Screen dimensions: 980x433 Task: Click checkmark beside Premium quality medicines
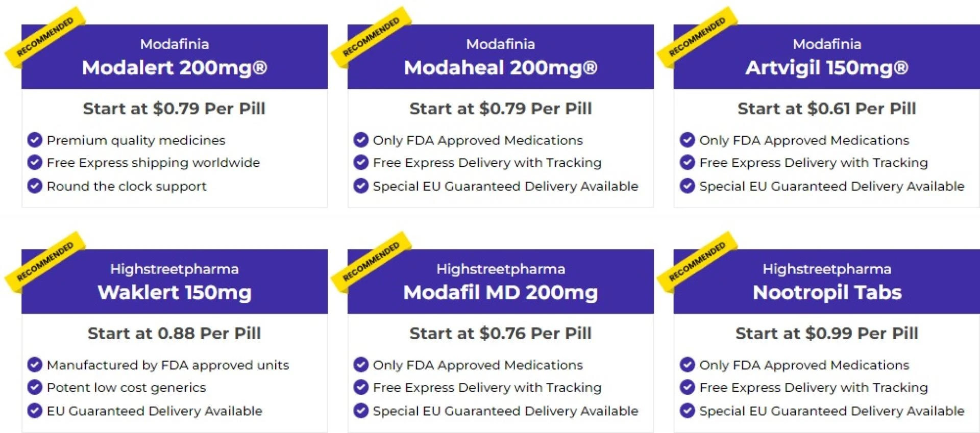coord(35,139)
